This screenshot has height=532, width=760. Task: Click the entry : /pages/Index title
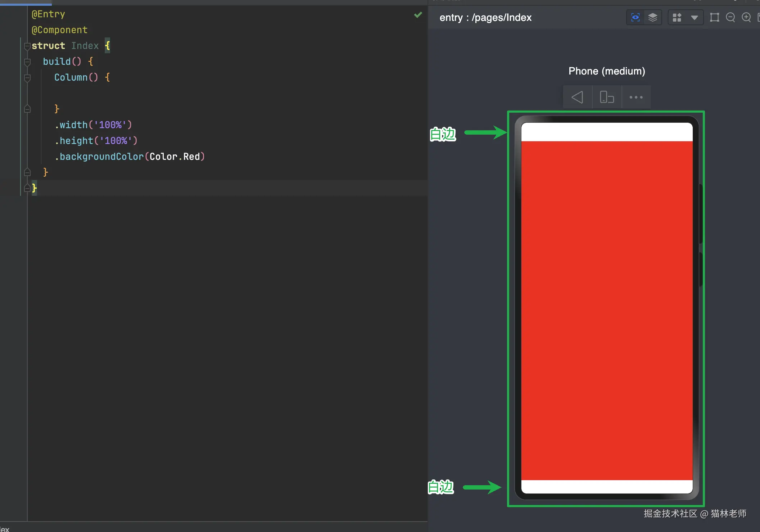click(x=485, y=17)
